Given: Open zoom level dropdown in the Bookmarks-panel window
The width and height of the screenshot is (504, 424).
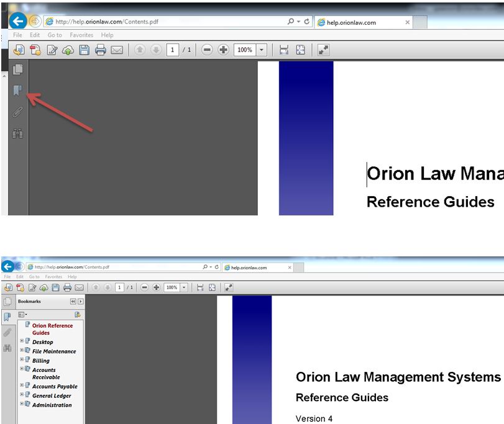Looking at the screenshot, I should 184,287.
